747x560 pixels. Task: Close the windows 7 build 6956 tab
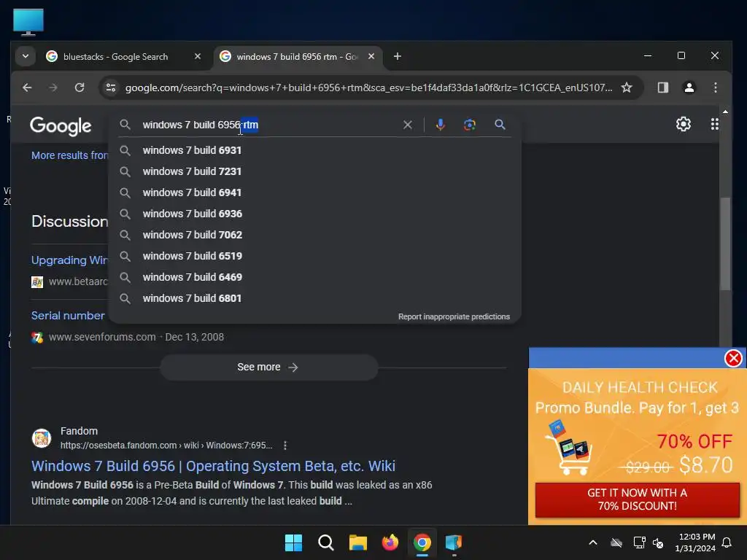click(371, 57)
